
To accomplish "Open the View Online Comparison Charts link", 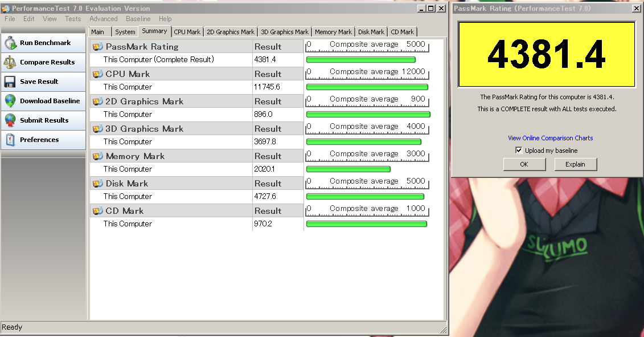I will click(x=551, y=138).
